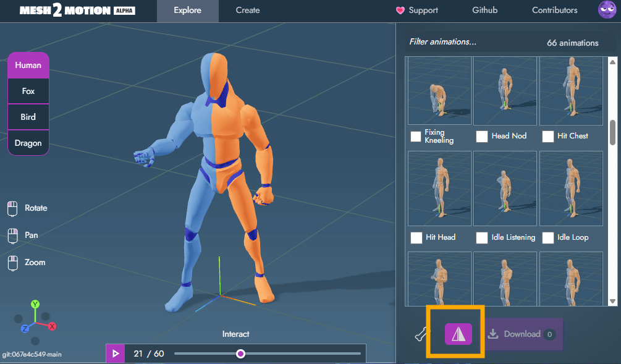Click the Pan mouse hint icon
The height and width of the screenshot is (364, 621).
tap(13, 235)
